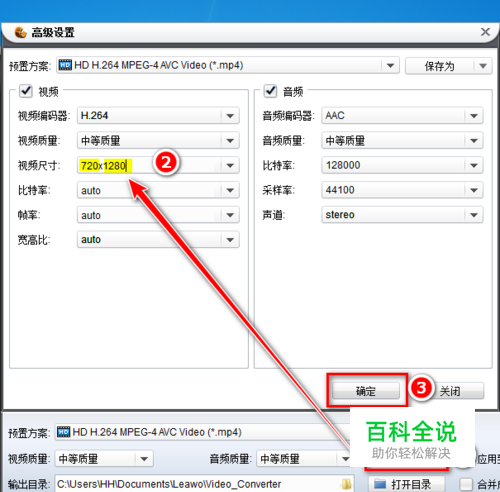Click the HD film icon in the main window 预置方案 box
Image resolution: width=500 pixels, height=492 pixels.
[63, 432]
